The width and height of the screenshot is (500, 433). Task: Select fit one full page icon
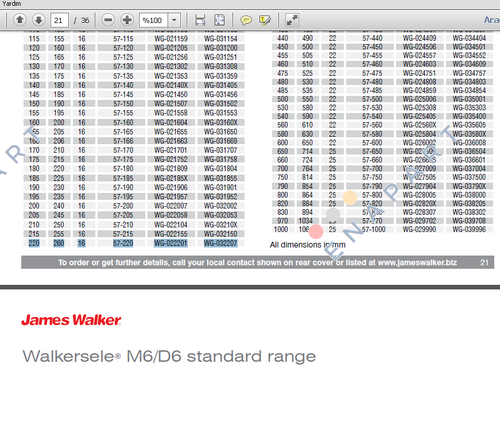pyautogui.click(x=219, y=20)
